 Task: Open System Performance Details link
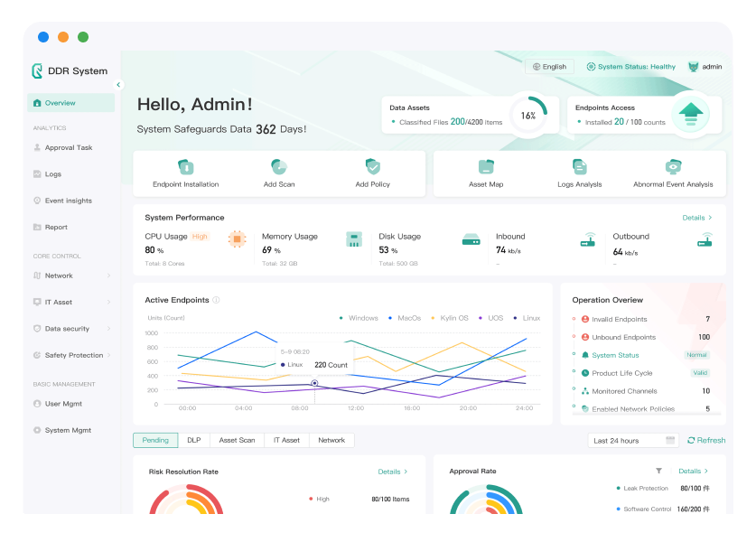pos(696,218)
